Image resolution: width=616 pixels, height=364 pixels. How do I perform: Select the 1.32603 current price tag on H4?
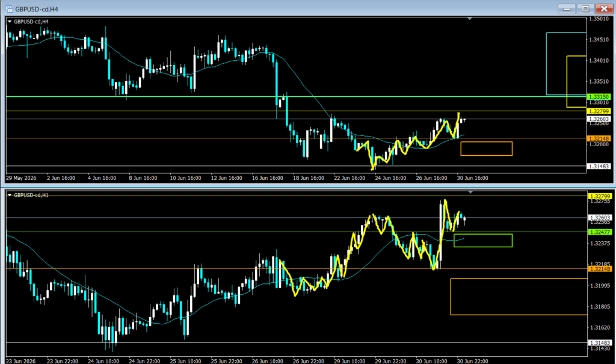[599, 119]
